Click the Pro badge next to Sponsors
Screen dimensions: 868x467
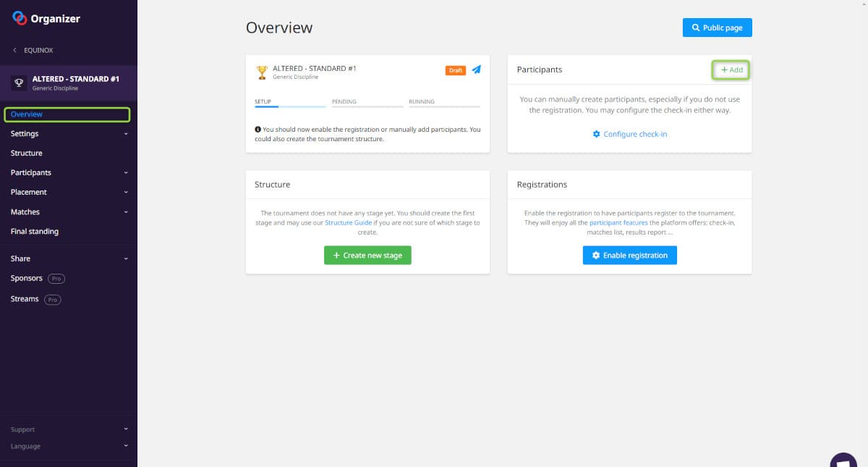tap(56, 279)
